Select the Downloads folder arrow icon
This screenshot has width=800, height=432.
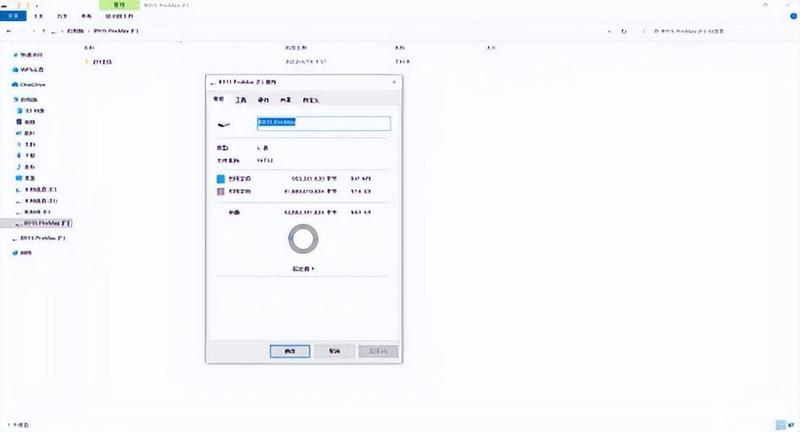pos(19,156)
